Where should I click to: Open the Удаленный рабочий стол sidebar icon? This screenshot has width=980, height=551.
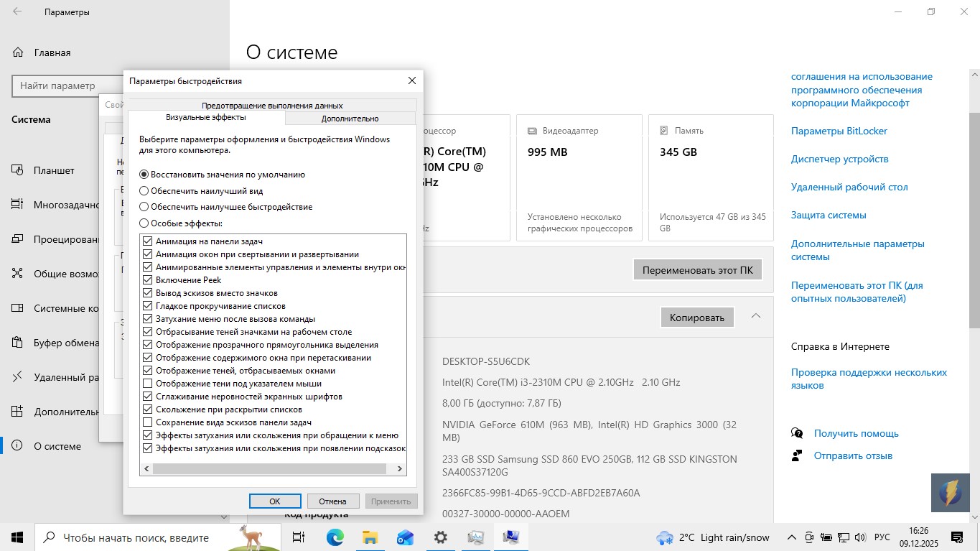18,377
